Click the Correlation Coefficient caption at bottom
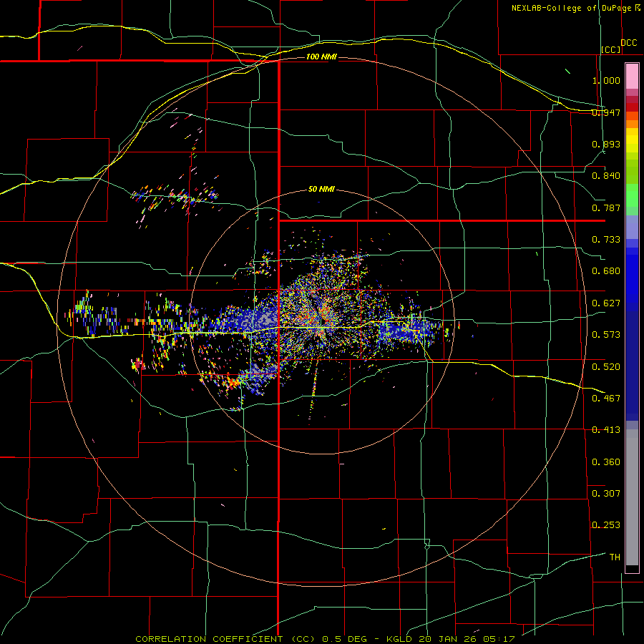644x644 pixels. click(x=325, y=639)
